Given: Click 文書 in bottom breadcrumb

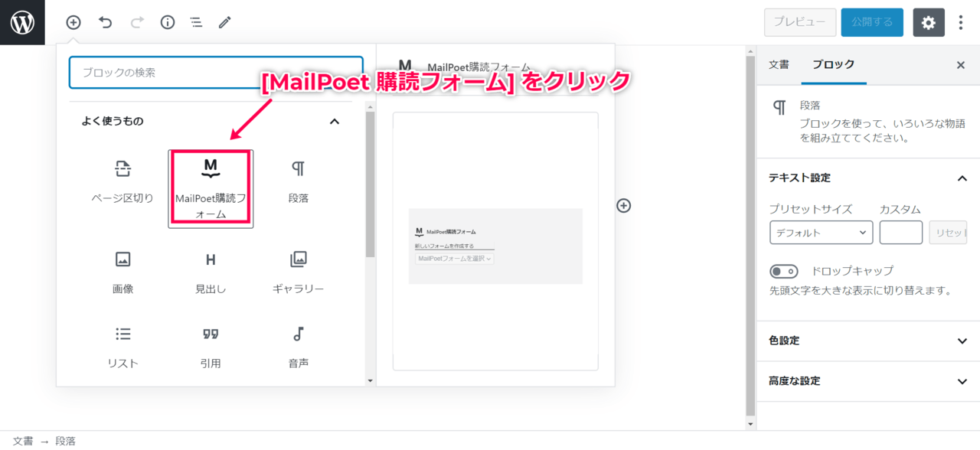Looking at the screenshot, I should [x=23, y=441].
